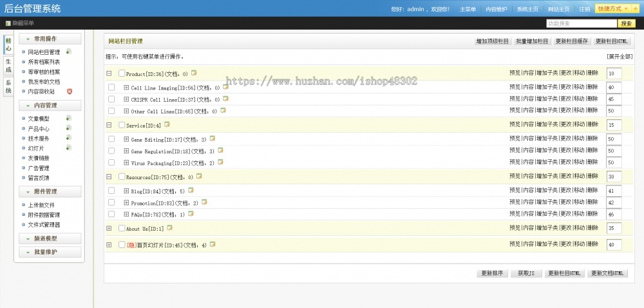Viewport: 644px width, 308px height.
Task: Tick the CRISPR Cell Lines checkbox
Action: coord(111,99)
